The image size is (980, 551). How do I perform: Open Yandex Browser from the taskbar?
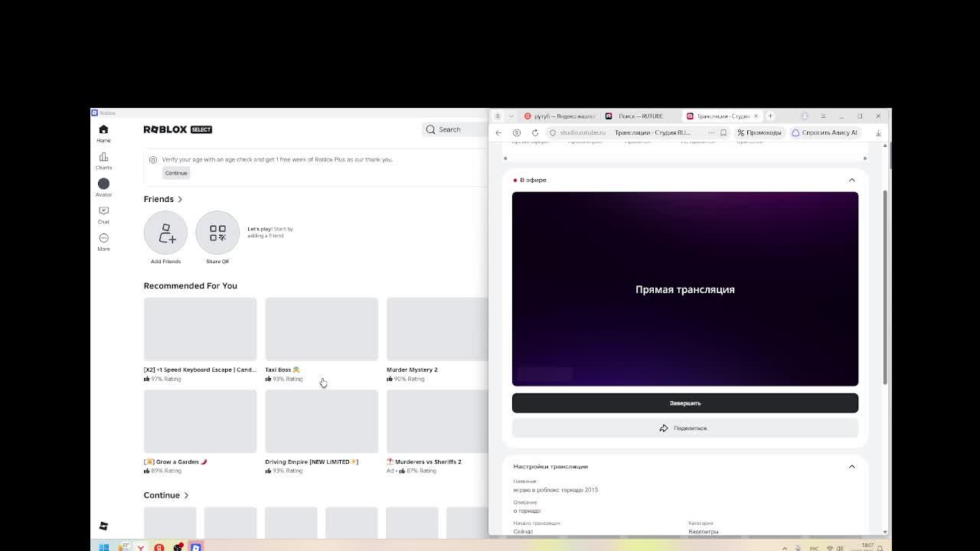click(x=141, y=547)
